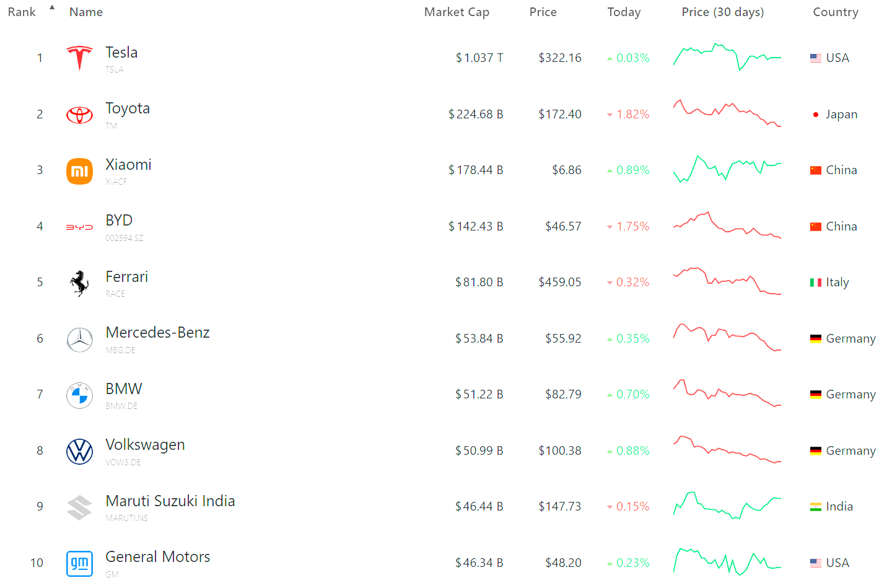Click Ferrari price $459.05
Viewport: 892px width, 588px height.
(560, 283)
